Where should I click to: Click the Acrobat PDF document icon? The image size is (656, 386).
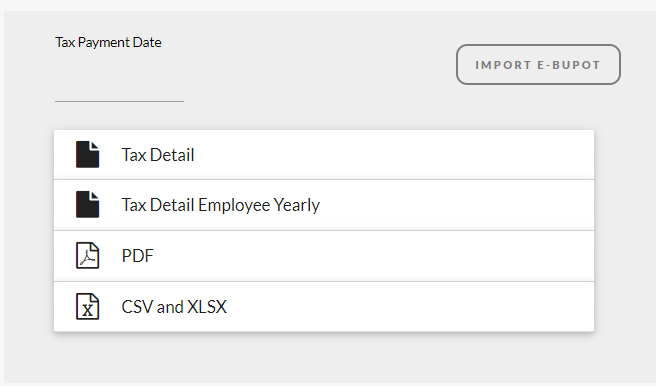click(x=87, y=256)
